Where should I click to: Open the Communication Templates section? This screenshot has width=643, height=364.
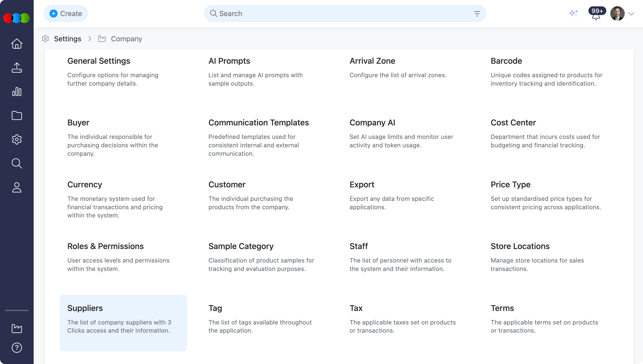pyautogui.click(x=259, y=123)
